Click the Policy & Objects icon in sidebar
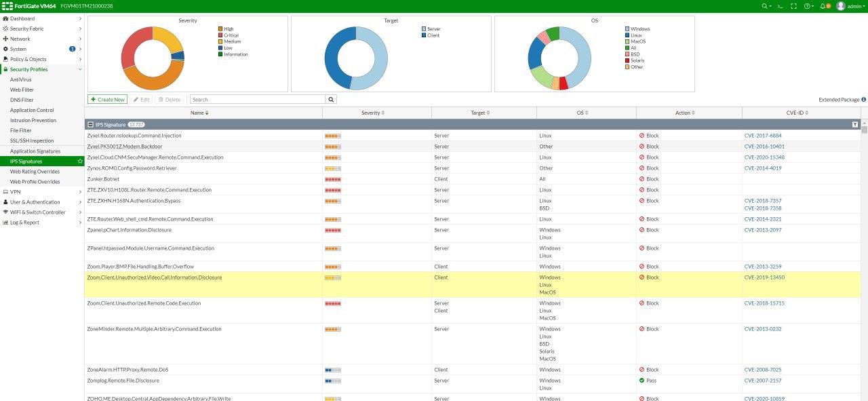Screen dimensions: 868x401 point(5,59)
